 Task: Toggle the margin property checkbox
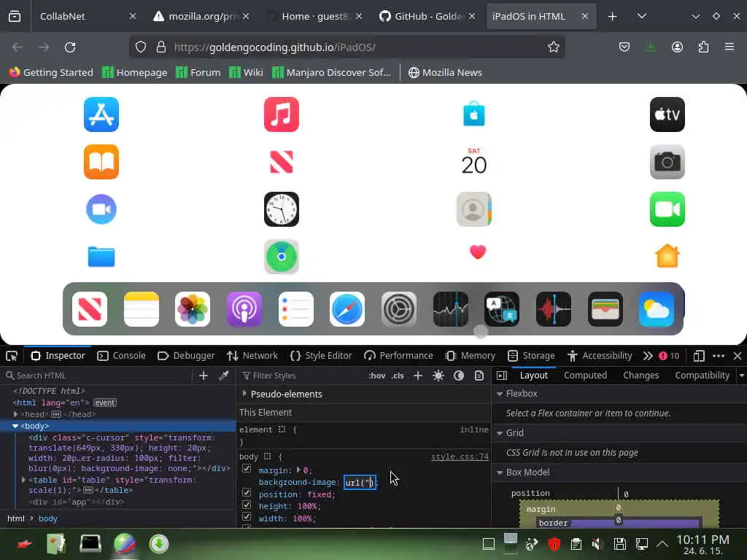[x=247, y=469]
